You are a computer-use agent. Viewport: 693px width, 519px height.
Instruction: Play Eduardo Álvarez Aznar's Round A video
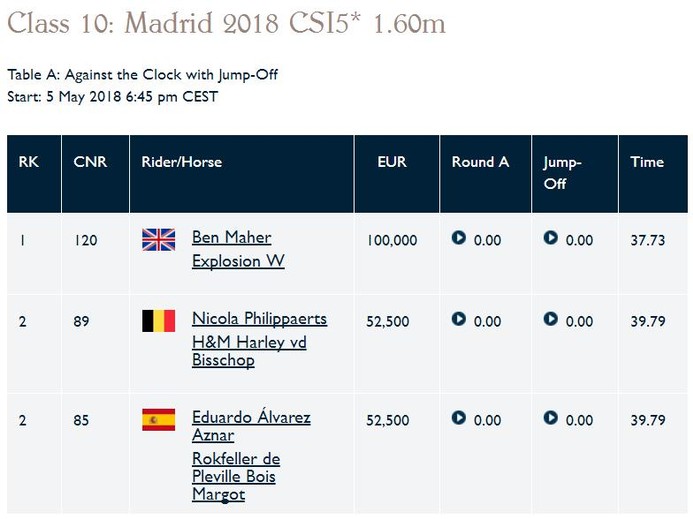459,418
